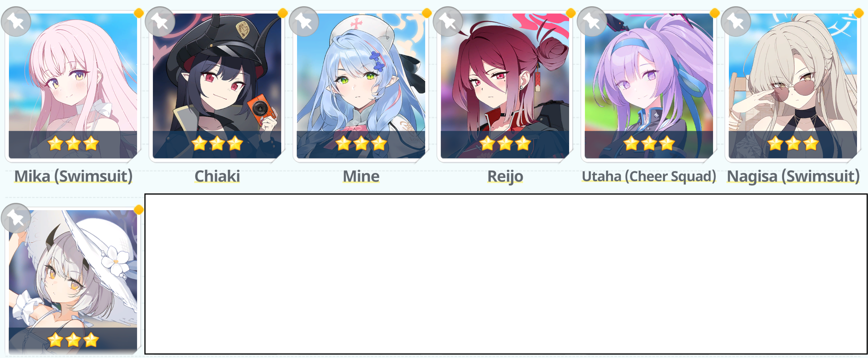Open the Mika (Swimsuit) name link

(73, 176)
